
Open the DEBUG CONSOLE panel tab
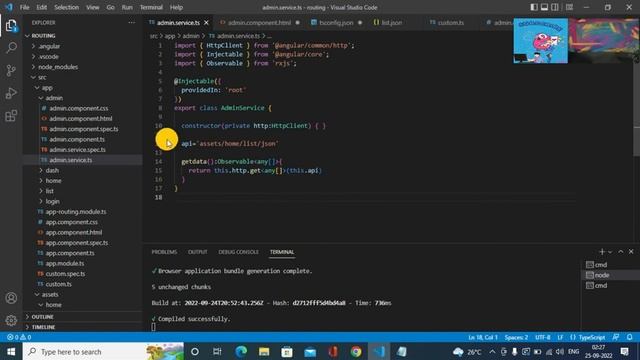(x=238, y=252)
